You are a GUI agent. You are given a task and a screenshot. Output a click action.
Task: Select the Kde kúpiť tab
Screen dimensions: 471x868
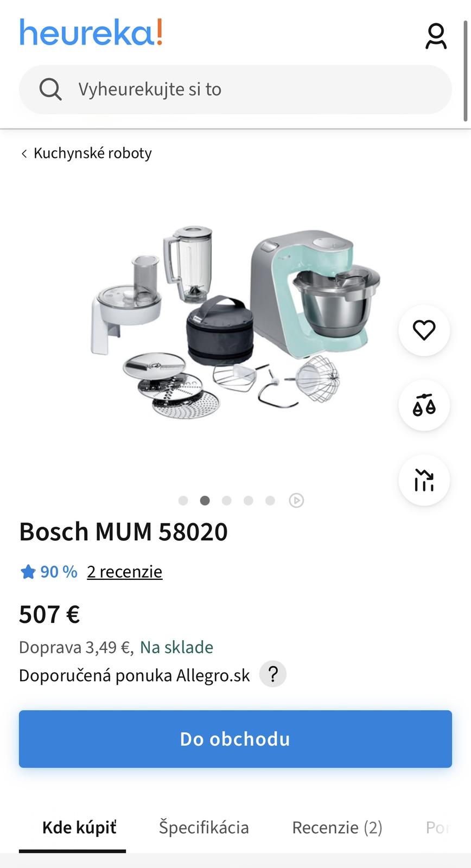79,827
